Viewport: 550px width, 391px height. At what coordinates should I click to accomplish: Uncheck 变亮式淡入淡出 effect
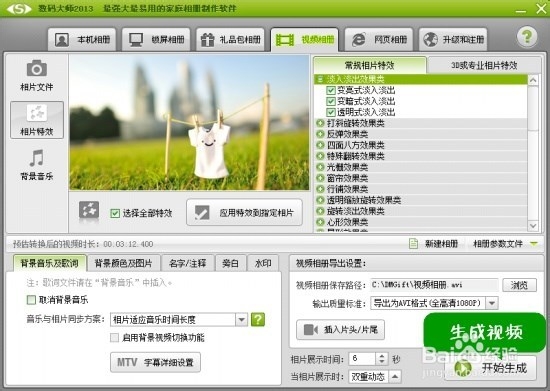[x=330, y=90]
